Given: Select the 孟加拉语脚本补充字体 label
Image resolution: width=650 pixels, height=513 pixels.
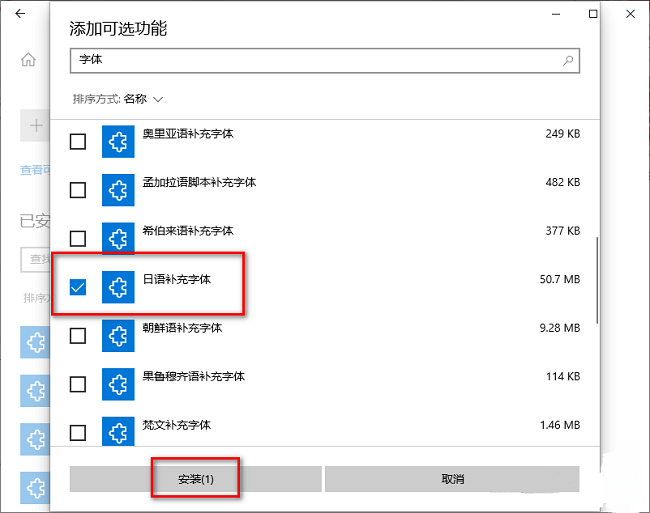Looking at the screenshot, I should pos(199,182).
